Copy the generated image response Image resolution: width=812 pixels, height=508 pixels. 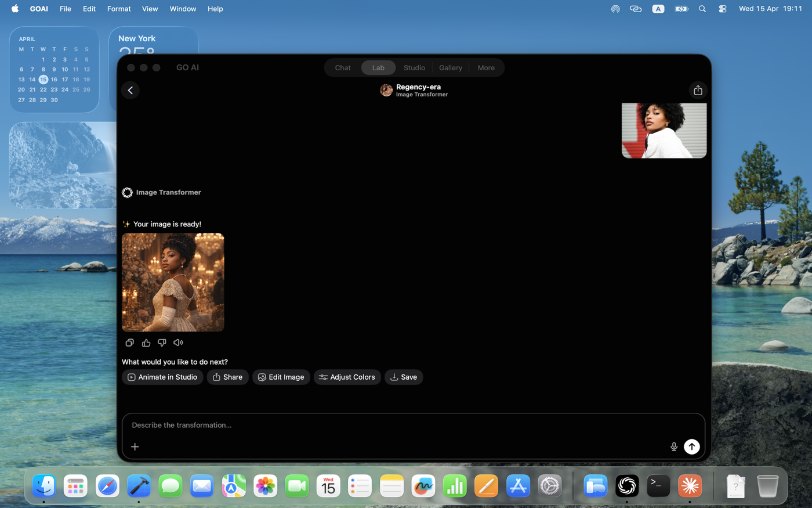(129, 342)
